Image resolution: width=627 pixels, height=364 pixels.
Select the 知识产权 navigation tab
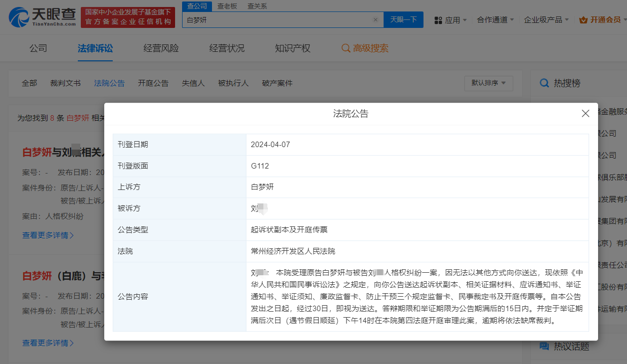click(x=291, y=48)
